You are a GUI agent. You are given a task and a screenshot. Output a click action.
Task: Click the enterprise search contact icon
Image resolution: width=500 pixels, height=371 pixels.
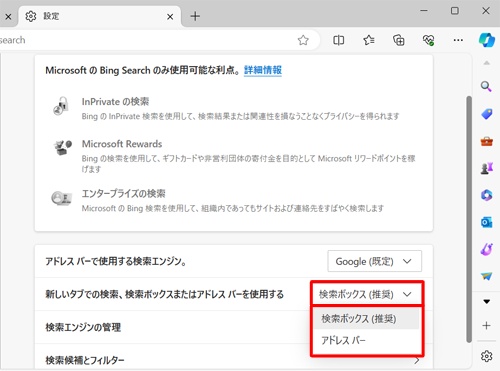click(x=61, y=198)
